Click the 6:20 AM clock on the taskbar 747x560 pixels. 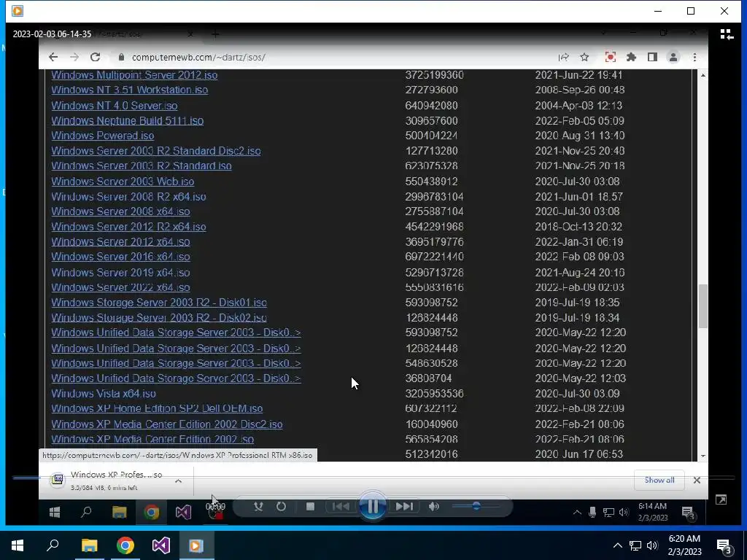(684, 545)
